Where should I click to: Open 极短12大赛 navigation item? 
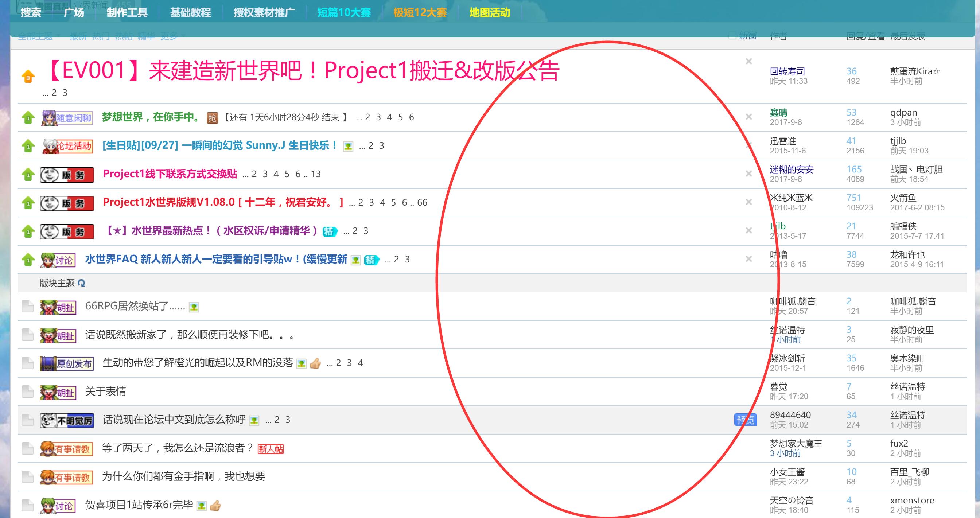pyautogui.click(x=420, y=12)
